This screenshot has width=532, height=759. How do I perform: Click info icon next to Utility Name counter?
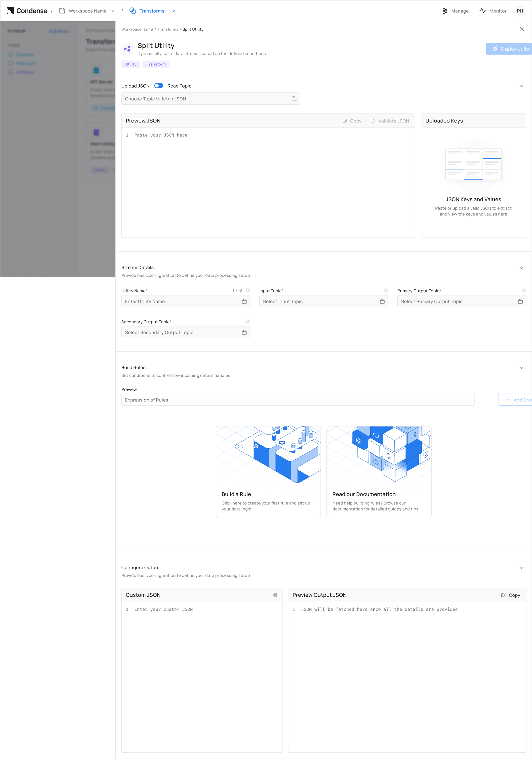click(248, 291)
